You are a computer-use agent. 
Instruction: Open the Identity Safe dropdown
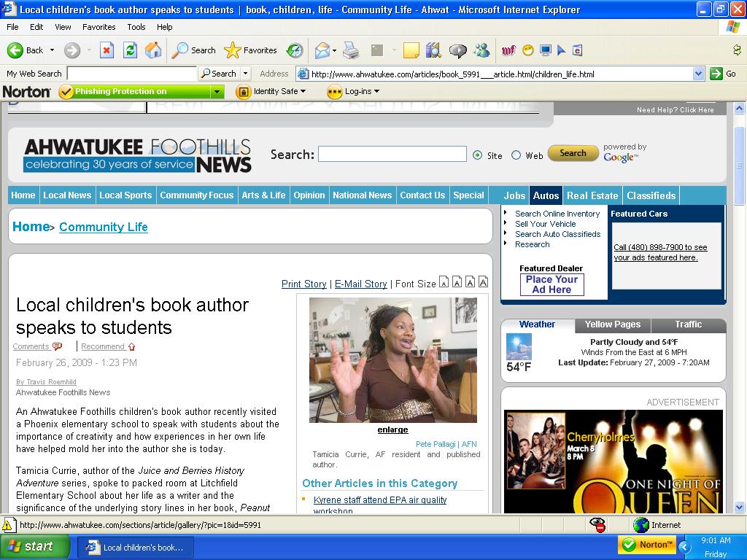click(x=271, y=92)
